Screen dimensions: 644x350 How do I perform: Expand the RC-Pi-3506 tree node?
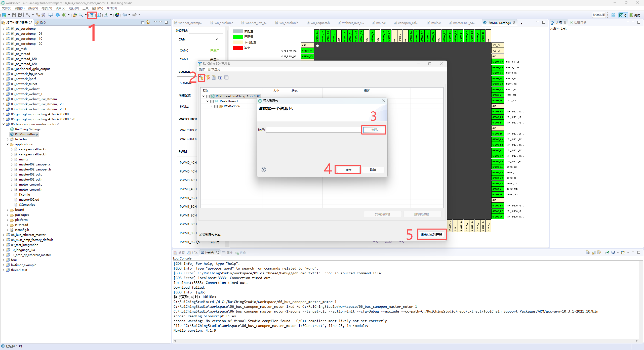coord(211,106)
